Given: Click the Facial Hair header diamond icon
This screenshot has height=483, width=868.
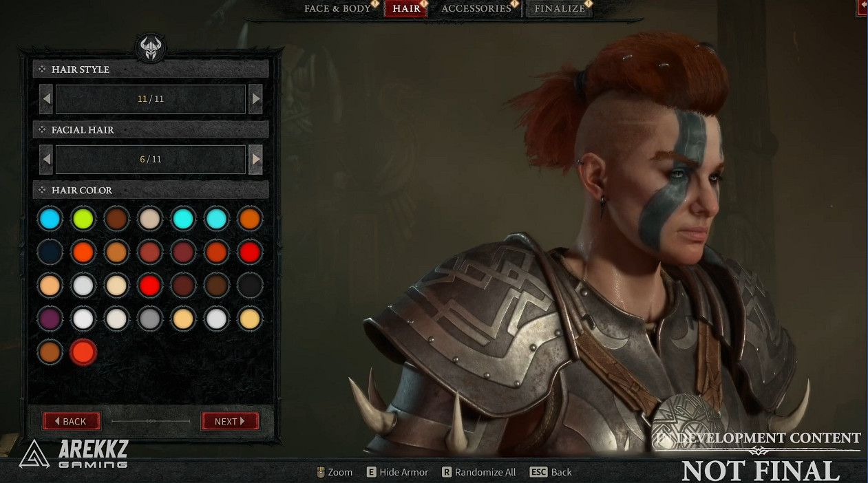Looking at the screenshot, I should pyautogui.click(x=42, y=130).
